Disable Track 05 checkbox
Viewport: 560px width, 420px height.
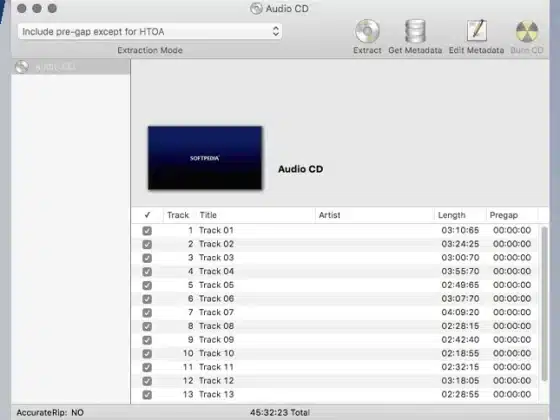point(147,285)
